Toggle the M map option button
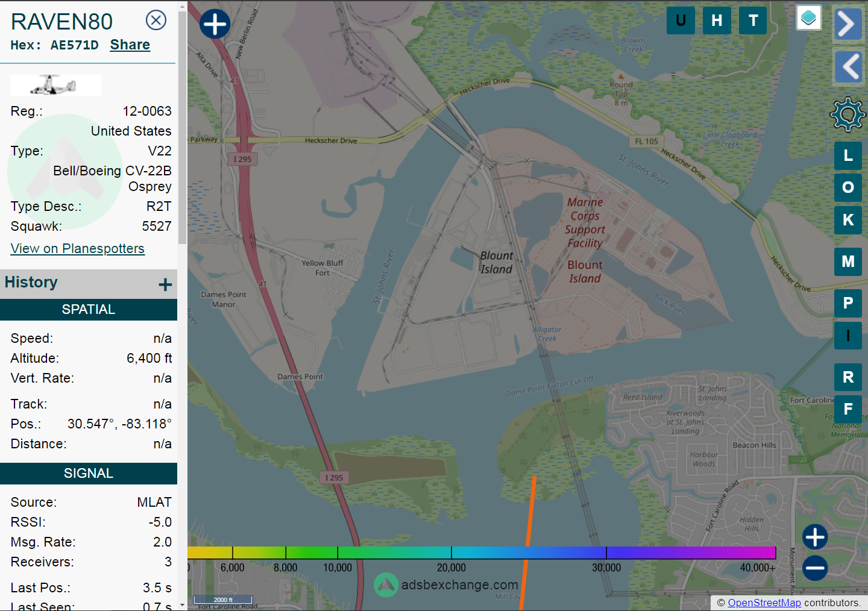 [848, 262]
